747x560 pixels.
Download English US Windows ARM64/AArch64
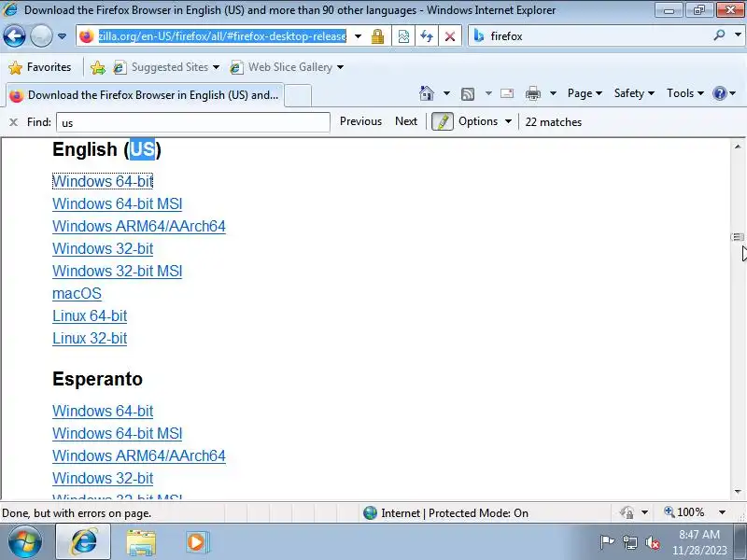point(138,226)
